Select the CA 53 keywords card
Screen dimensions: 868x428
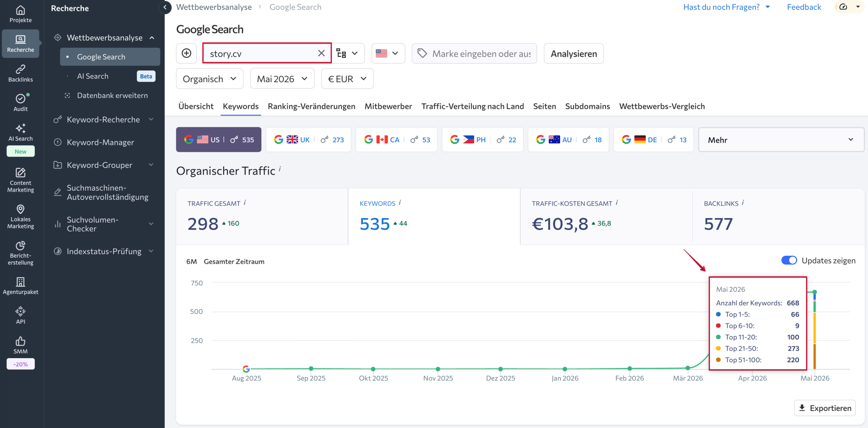click(396, 139)
